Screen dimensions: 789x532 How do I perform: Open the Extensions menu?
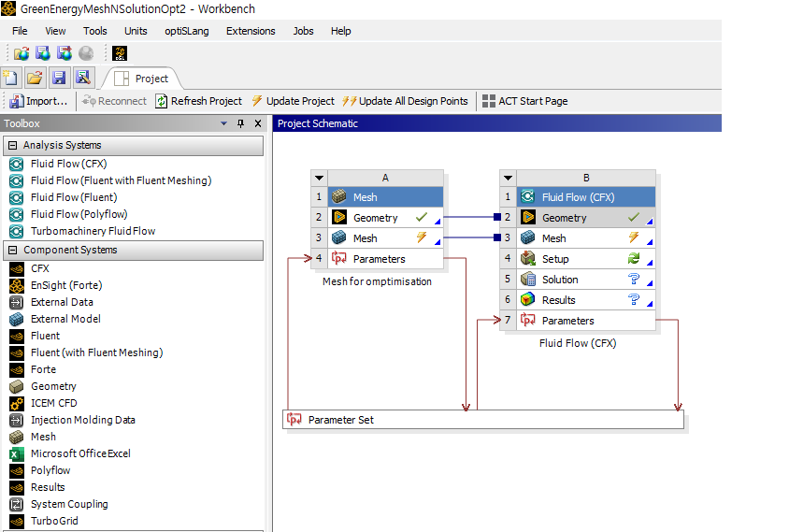tap(251, 31)
